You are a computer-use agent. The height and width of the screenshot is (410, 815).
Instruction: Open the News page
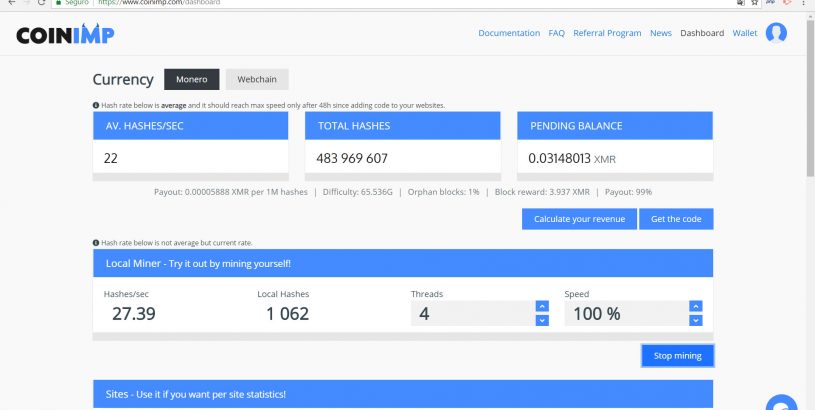pyautogui.click(x=661, y=33)
